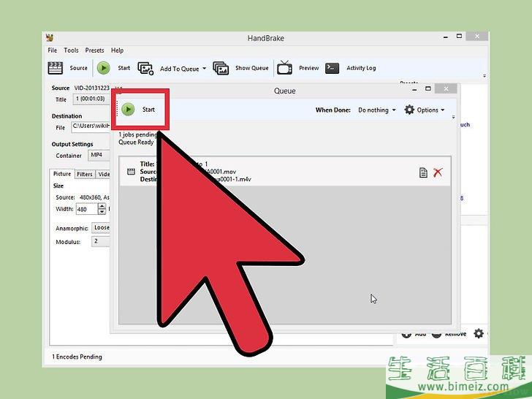Maximize the Queue window

pyautogui.click(x=428, y=88)
